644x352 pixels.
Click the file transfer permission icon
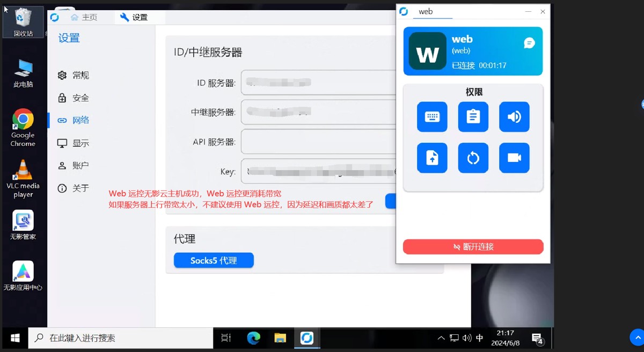click(x=432, y=158)
